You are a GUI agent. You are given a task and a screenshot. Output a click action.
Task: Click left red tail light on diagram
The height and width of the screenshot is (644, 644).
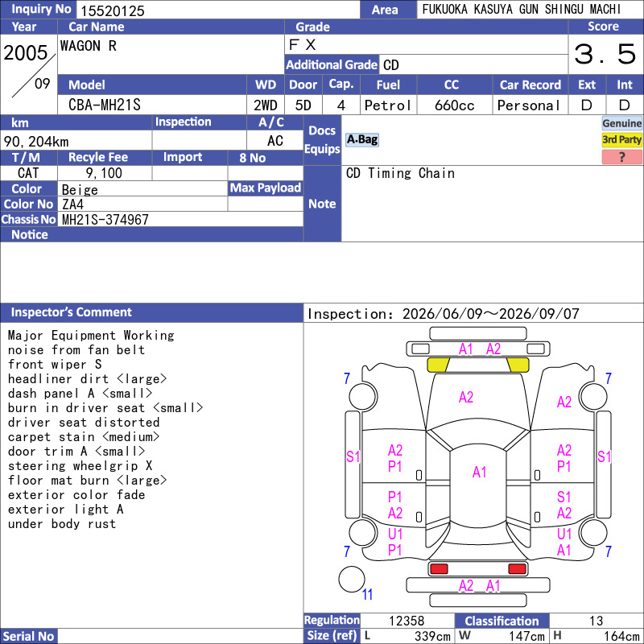click(x=439, y=569)
